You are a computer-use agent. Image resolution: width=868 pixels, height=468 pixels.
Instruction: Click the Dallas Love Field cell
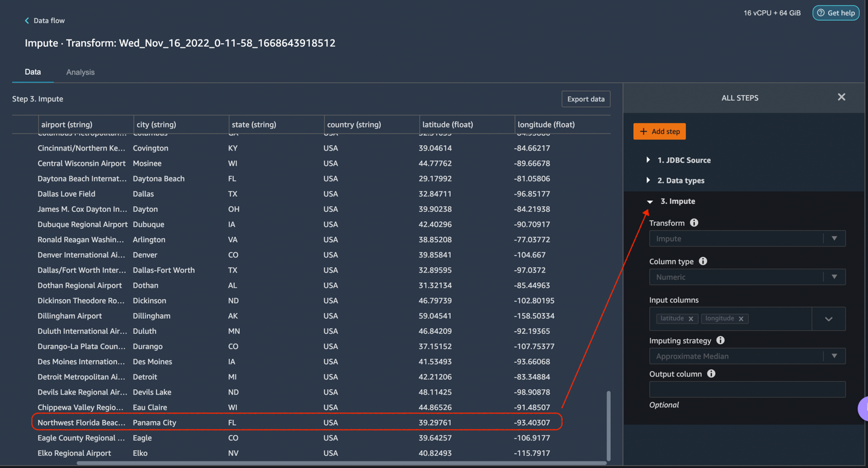[x=66, y=194]
